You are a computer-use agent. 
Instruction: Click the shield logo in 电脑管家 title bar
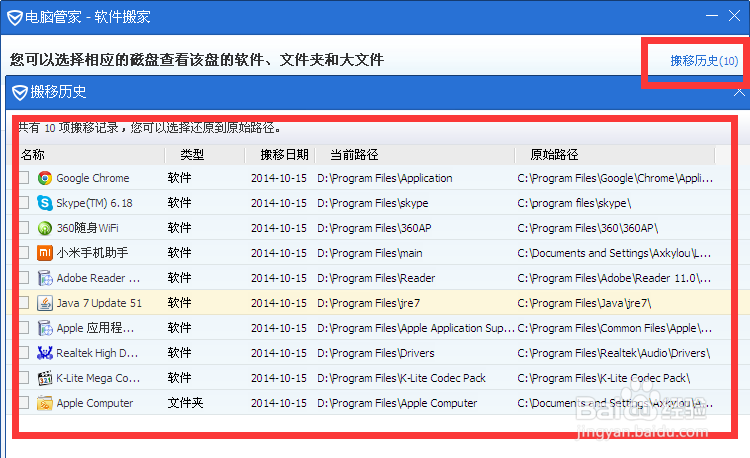[15, 18]
